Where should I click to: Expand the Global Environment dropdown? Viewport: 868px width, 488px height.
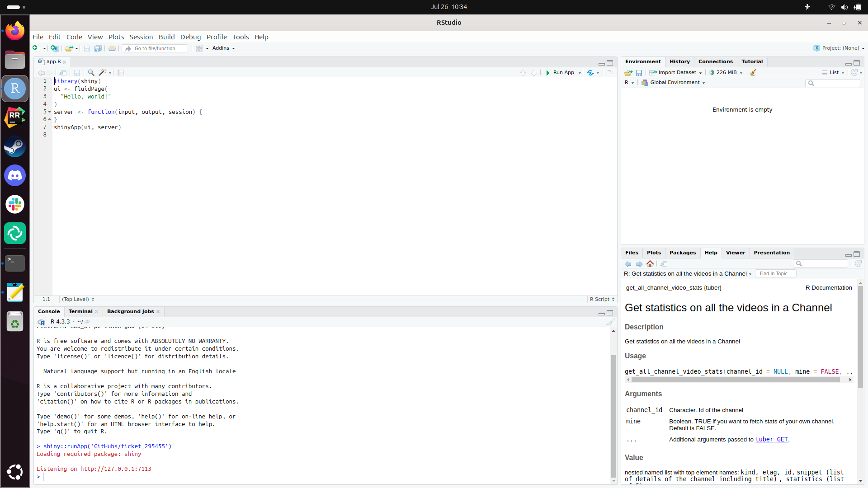pos(674,82)
